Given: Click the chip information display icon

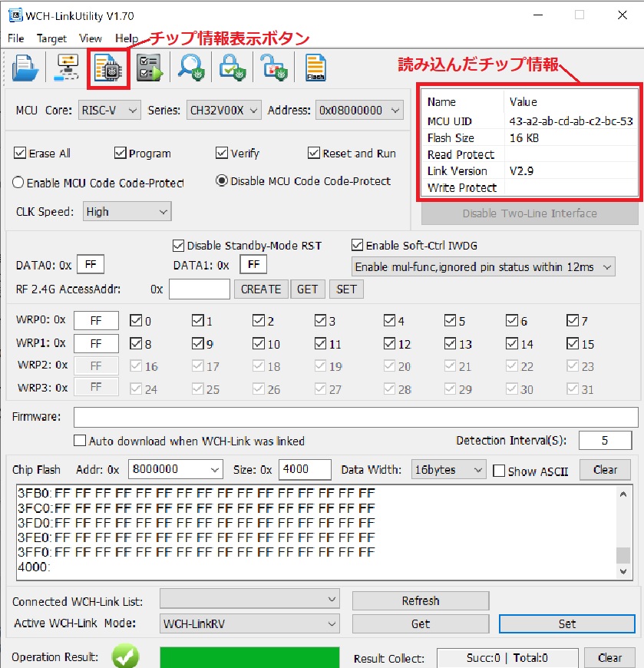Looking at the screenshot, I should click(x=107, y=67).
